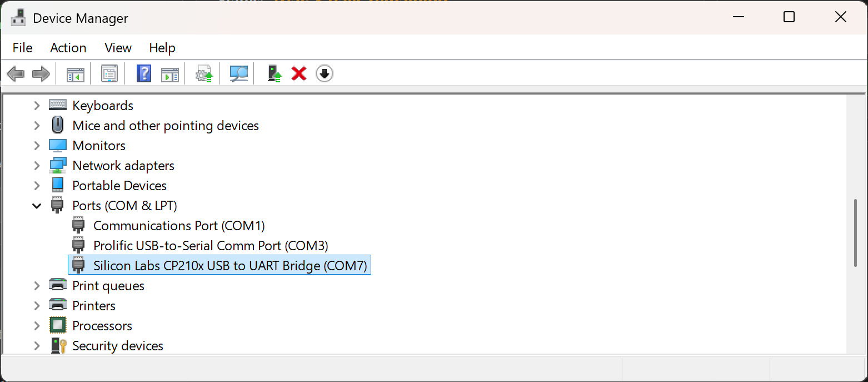Open Properties using the toolbar icon
This screenshot has height=382, width=868.
[x=109, y=73]
